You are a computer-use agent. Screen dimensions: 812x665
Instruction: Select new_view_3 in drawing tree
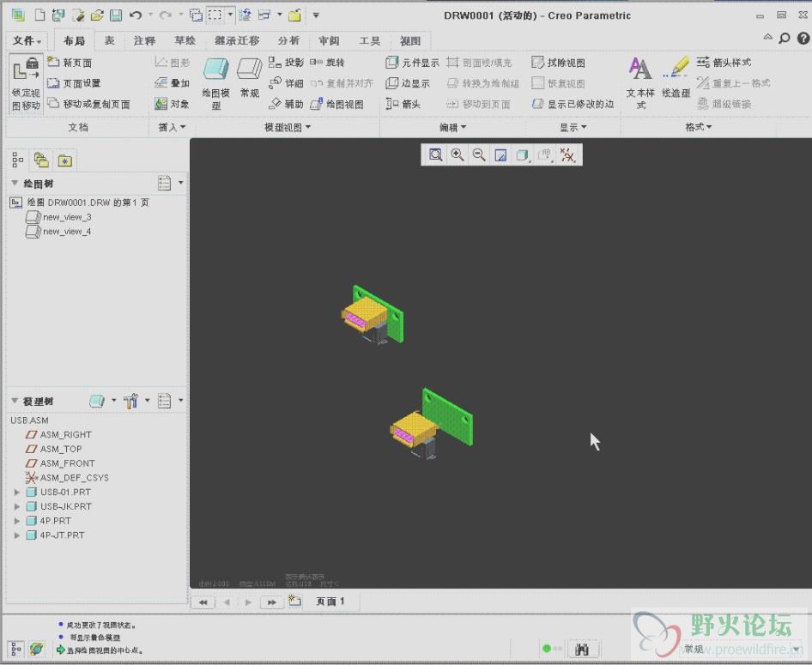pos(58,217)
